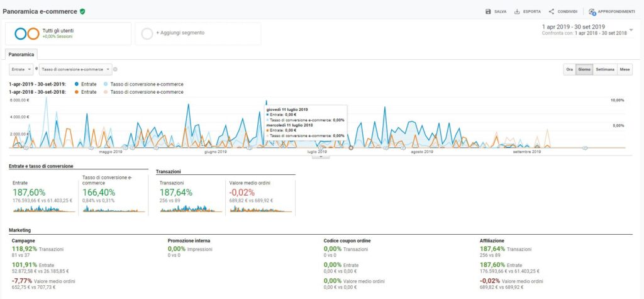
Task: Select Mese time granularity
Action: (x=625, y=69)
